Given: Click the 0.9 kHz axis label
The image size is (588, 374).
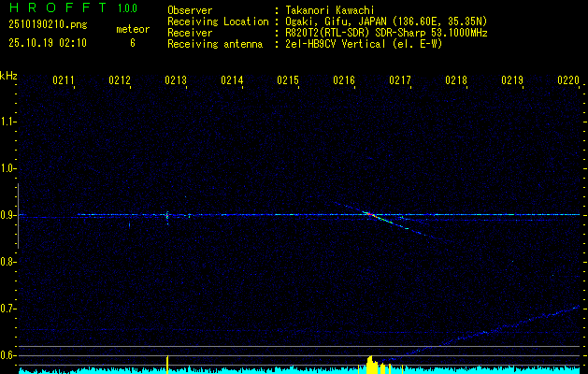Looking at the screenshot, I should click(x=7, y=215).
